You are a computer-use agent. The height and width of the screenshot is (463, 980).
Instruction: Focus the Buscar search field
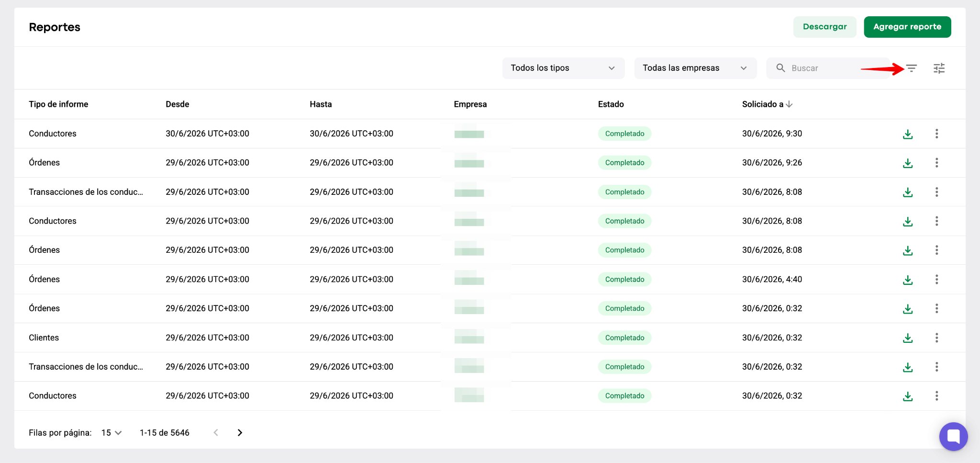click(x=828, y=68)
